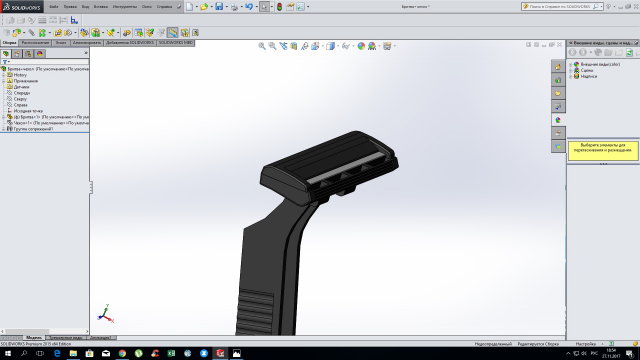The height and width of the screenshot is (360, 640).
Task: Switch to the Сборка command tab
Action: (9, 43)
